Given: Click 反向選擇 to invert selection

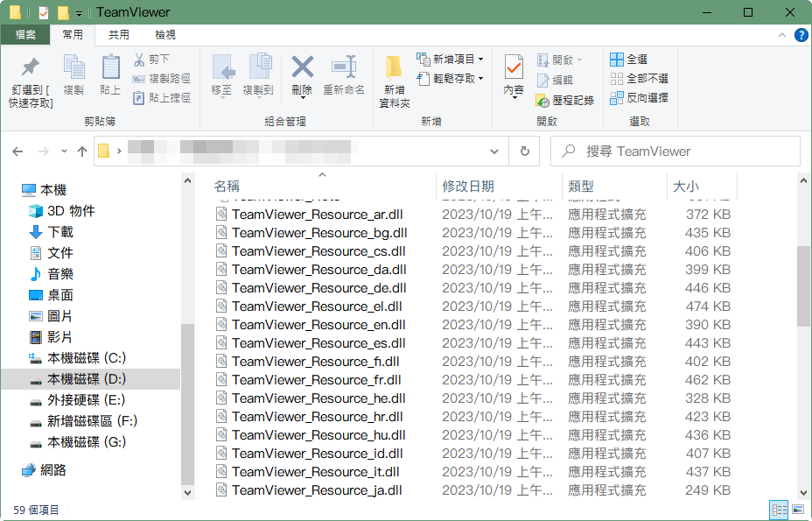Looking at the screenshot, I should [639, 97].
